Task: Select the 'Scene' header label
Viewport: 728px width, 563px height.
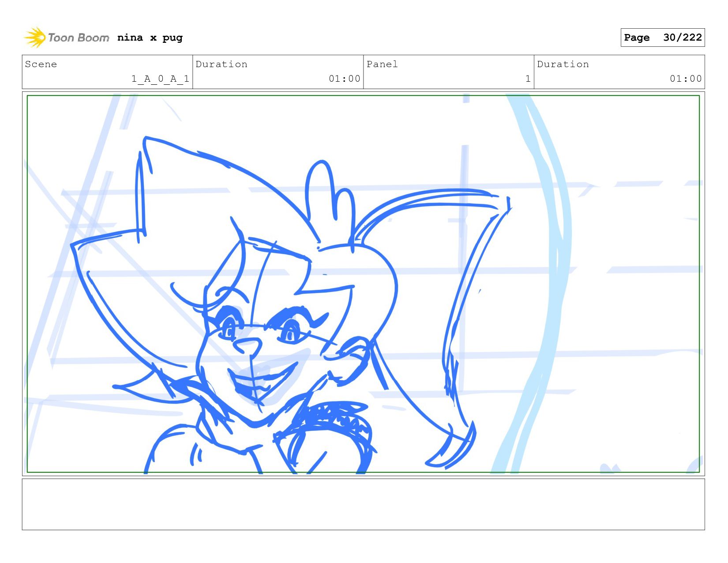Action: tap(41, 64)
